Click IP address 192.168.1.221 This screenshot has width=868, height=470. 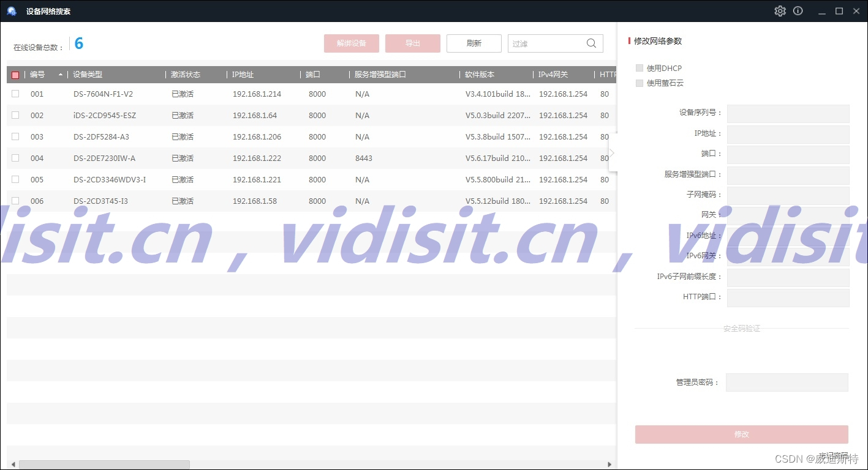point(257,180)
